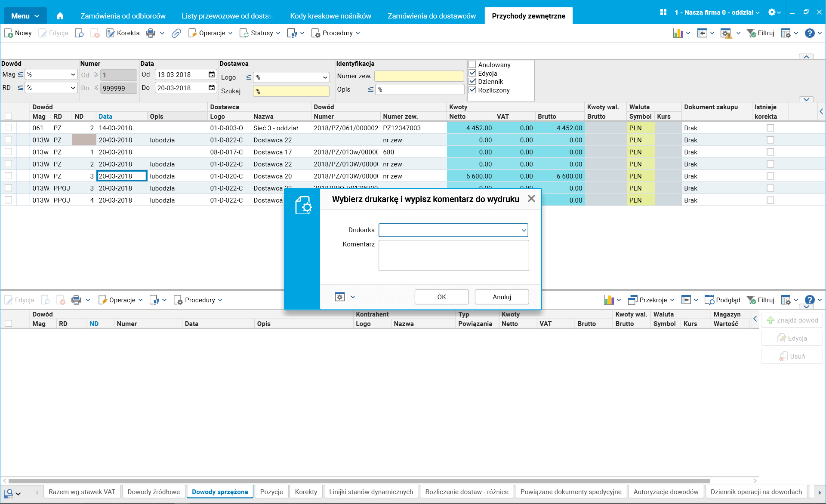
Task: Select the Pozycje bottom tab
Action: click(x=271, y=492)
